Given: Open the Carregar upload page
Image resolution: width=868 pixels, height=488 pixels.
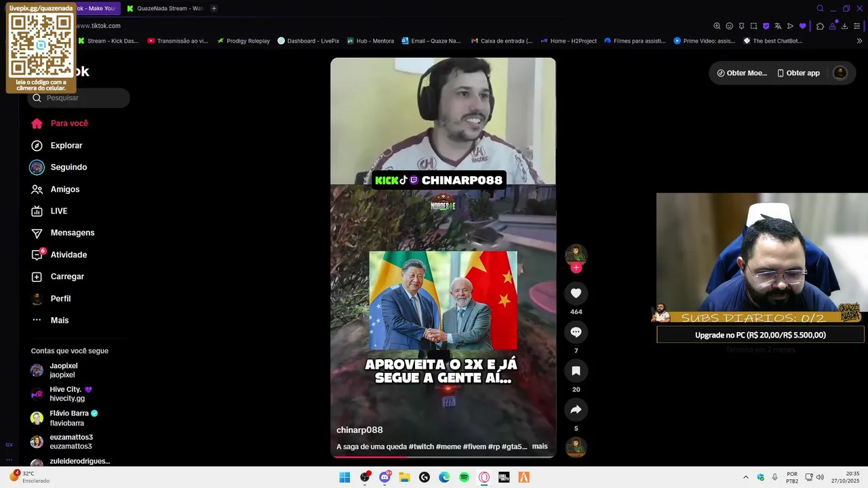Looking at the screenshot, I should pos(57,277).
